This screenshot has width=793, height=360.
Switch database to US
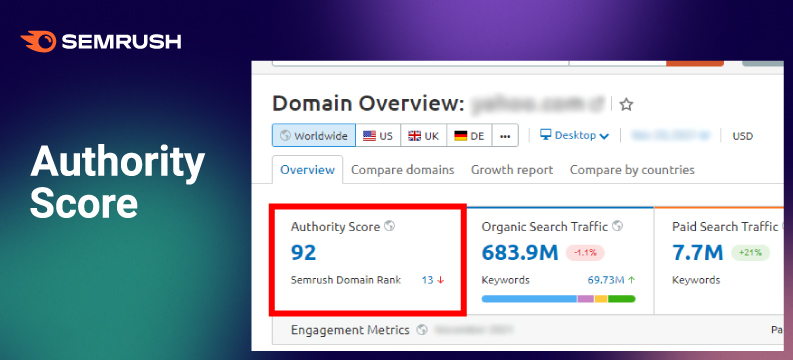[x=378, y=136]
